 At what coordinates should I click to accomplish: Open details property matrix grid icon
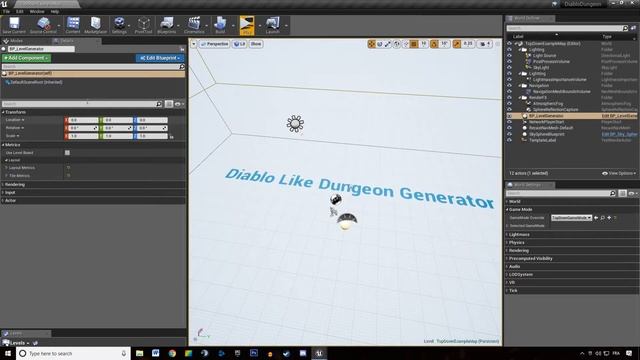coord(169,104)
